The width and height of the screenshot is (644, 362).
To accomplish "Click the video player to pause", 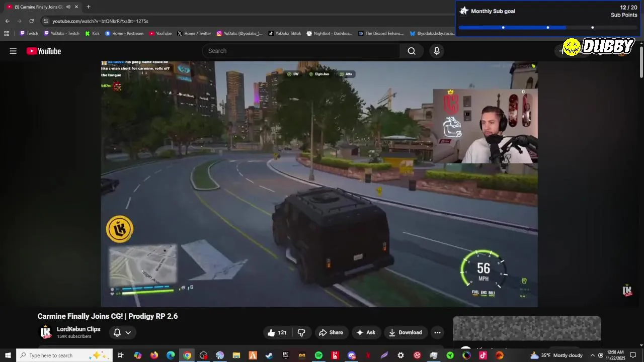I will (319, 184).
